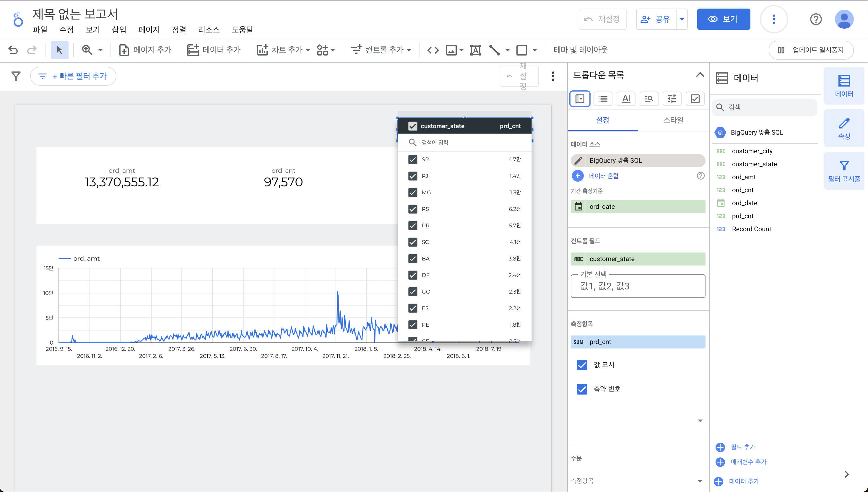The height and width of the screenshot is (492, 868).
Task: Disable the 축약 번호 checkbox
Action: [582, 389]
